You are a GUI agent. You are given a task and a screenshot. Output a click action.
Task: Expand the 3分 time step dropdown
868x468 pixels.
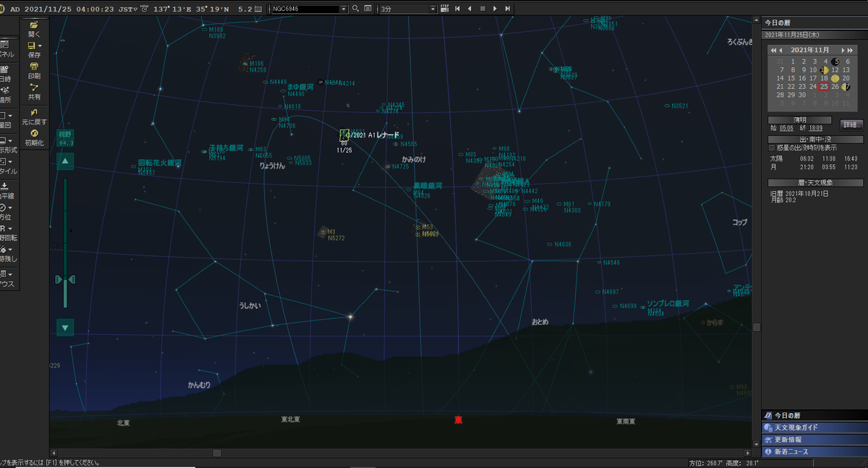433,9
